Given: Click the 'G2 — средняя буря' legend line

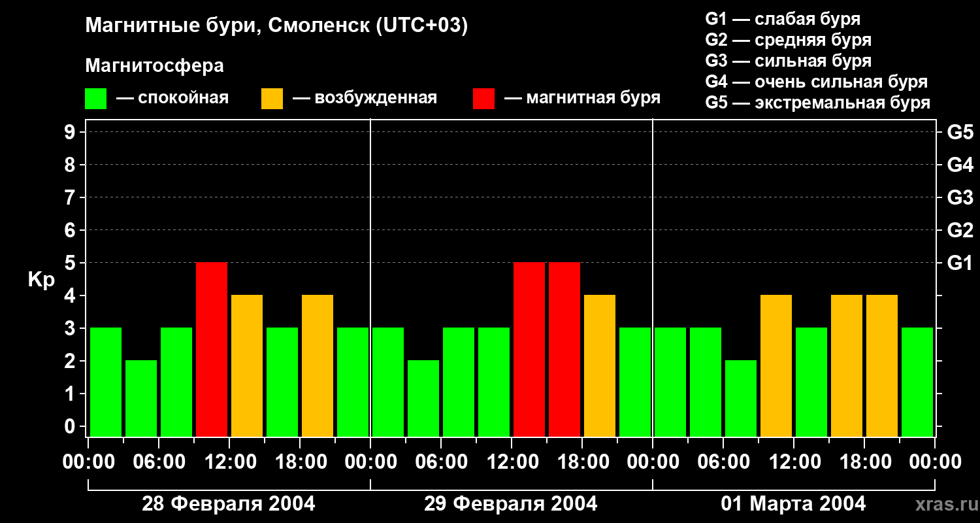Looking at the screenshot, I should pos(789,40).
